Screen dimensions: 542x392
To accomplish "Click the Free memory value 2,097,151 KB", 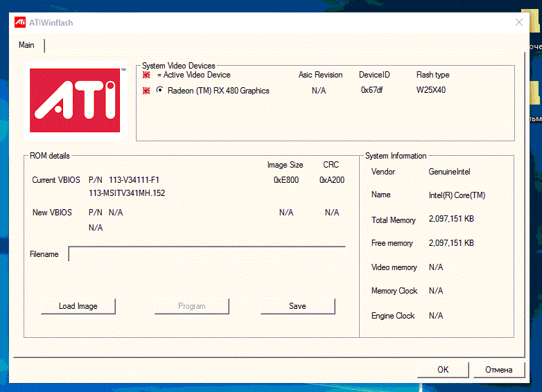I will pyautogui.click(x=451, y=243).
